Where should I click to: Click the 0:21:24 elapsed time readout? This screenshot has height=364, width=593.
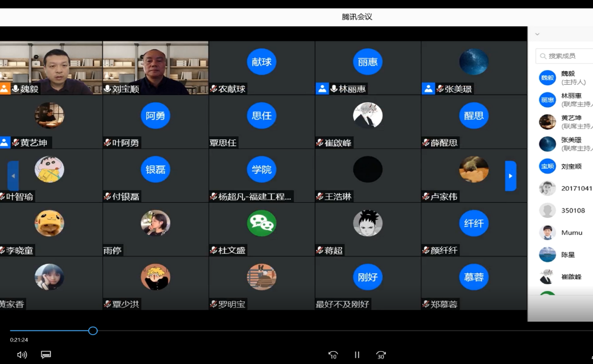pyautogui.click(x=19, y=340)
